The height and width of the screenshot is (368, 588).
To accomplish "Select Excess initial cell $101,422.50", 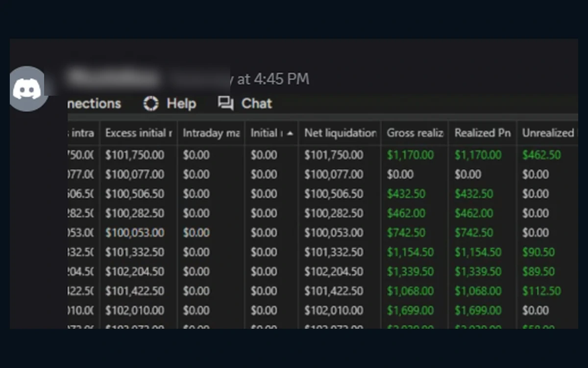I will pyautogui.click(x=135, y=291).
